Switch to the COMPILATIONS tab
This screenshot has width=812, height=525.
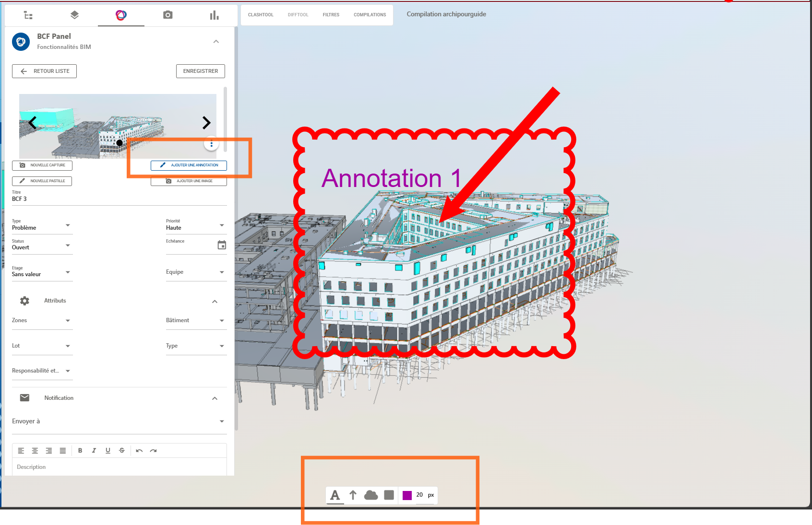click(x=370, y=15)
